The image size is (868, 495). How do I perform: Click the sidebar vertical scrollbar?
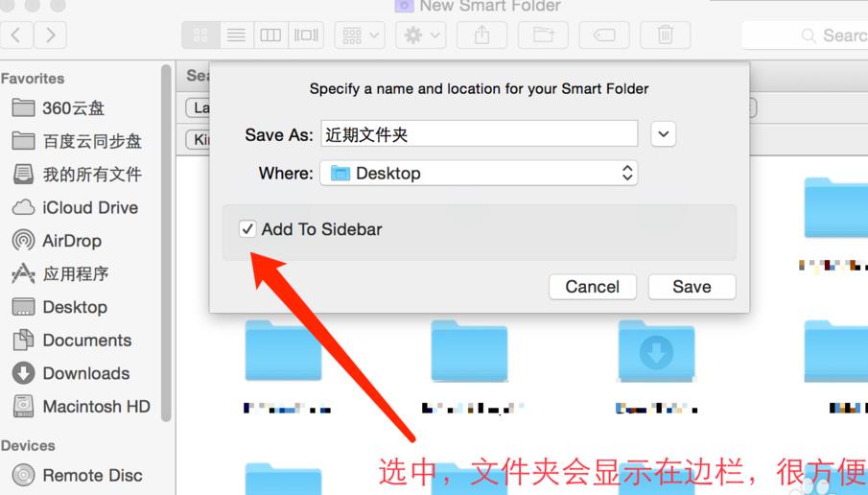[x=166, y=244]
